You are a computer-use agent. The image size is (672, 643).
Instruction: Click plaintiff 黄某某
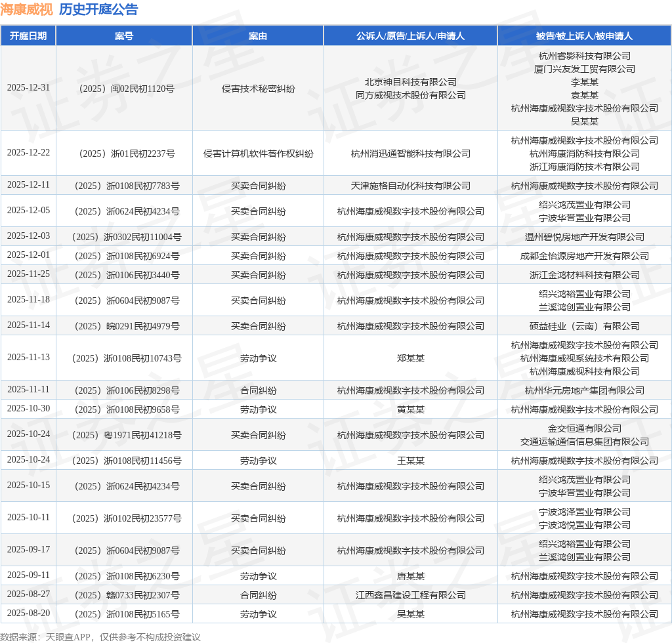(x=411, y=409)
